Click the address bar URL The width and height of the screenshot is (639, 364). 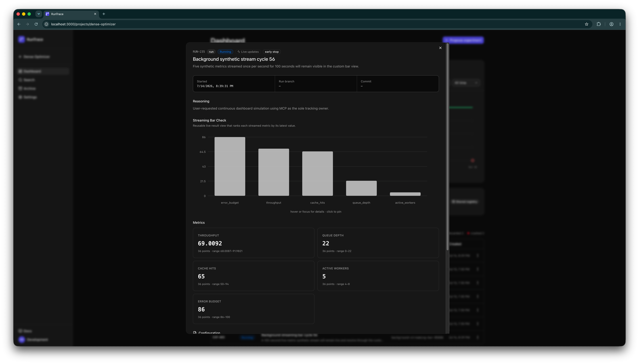click(83, 24)
